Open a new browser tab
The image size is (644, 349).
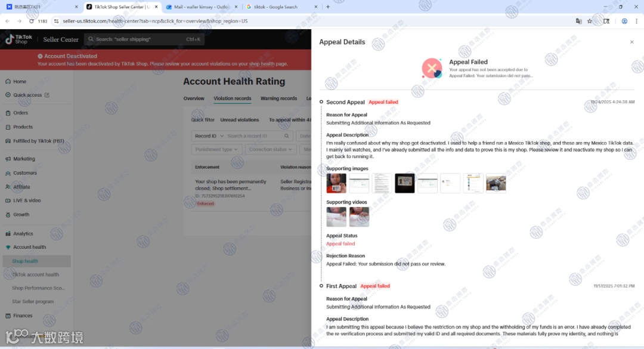coord(328,7)
